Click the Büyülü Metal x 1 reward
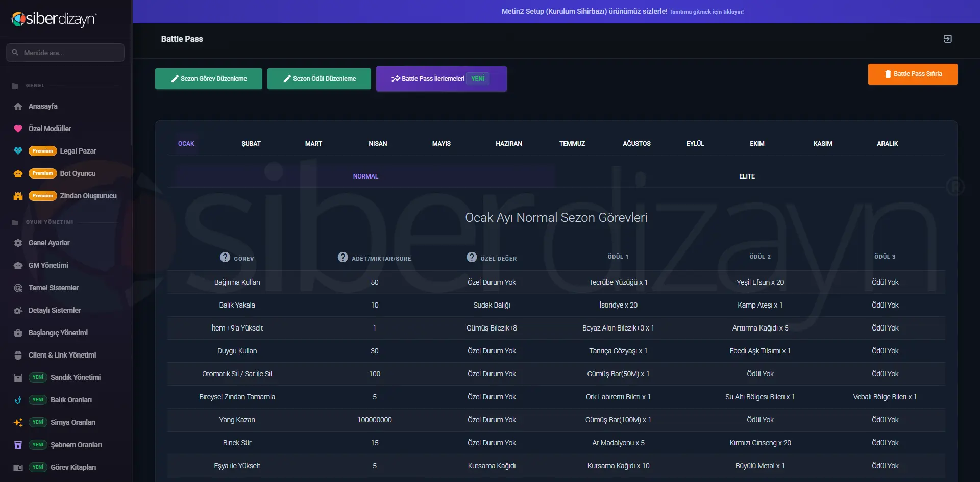 [760, 466]
